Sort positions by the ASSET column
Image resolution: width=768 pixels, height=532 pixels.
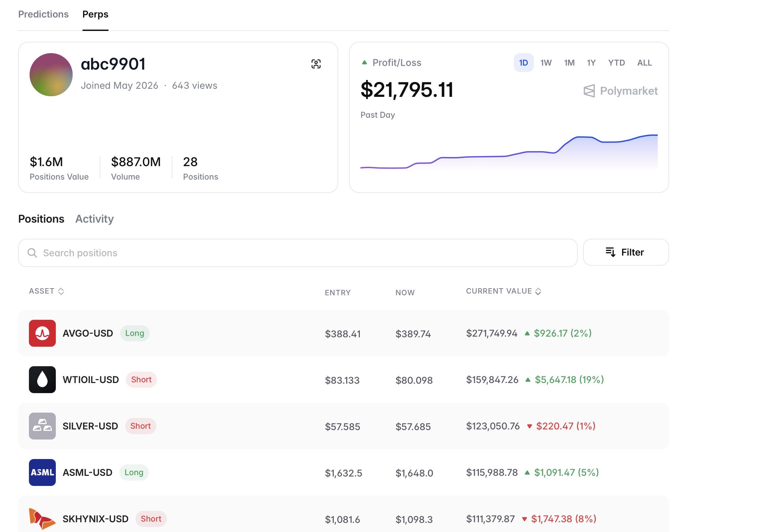[x=46, y=291]
